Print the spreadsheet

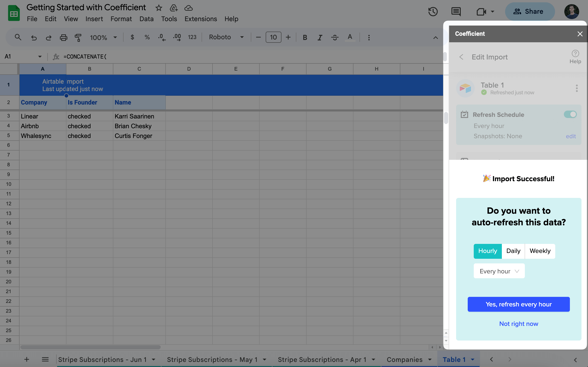tap(63, 37)
